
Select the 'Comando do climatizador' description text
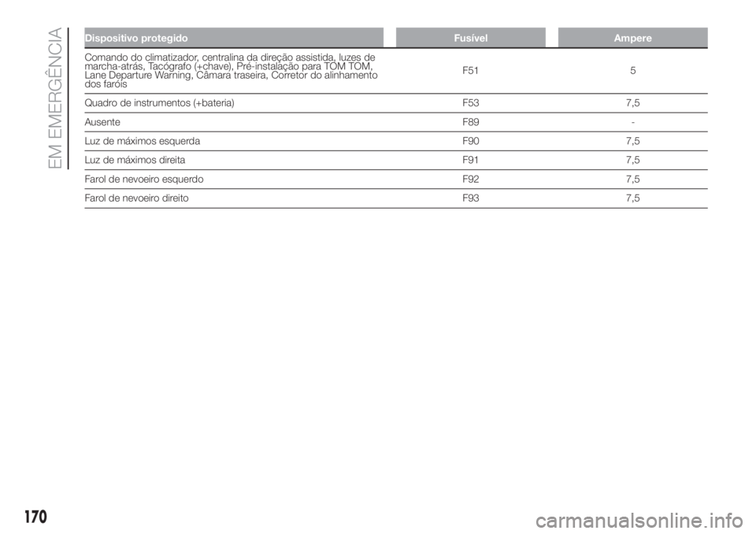point(231,70)
